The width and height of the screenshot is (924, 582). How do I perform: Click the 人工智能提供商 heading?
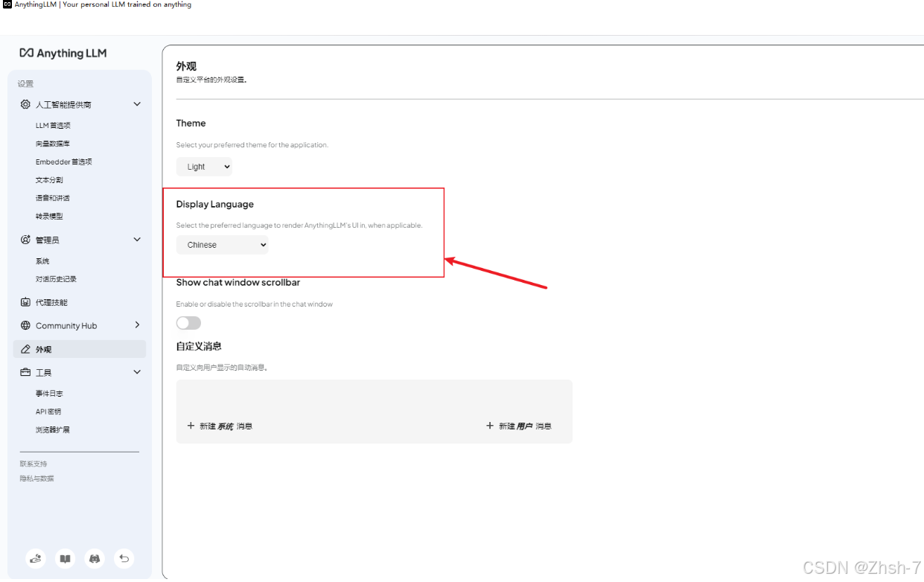click(x=63, y=105)
